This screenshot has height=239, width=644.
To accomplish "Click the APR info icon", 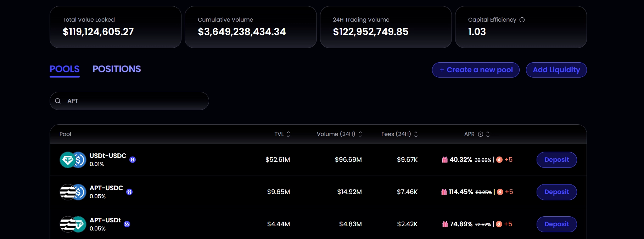I will click(x=480, y=134).
